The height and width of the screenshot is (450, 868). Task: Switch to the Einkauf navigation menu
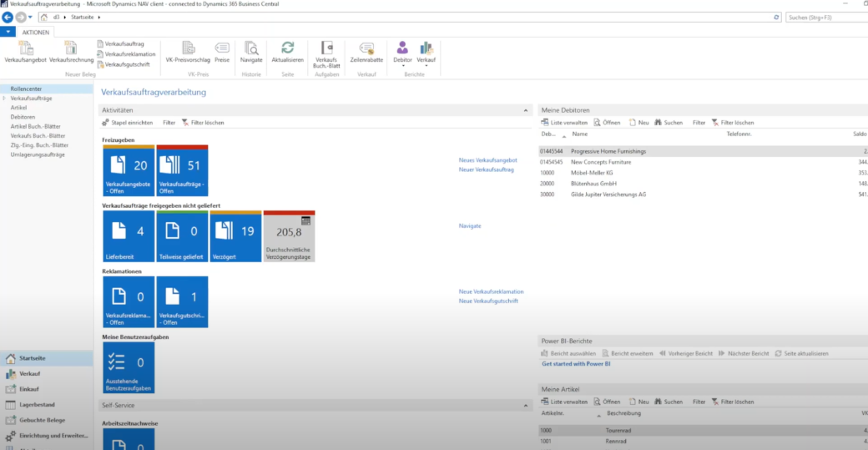(x=47, y=389)
